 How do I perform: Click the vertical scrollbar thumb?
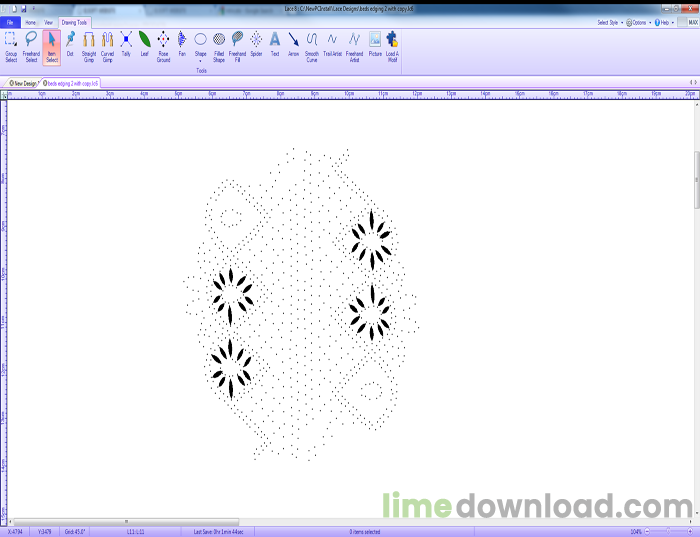pos(696,179)
